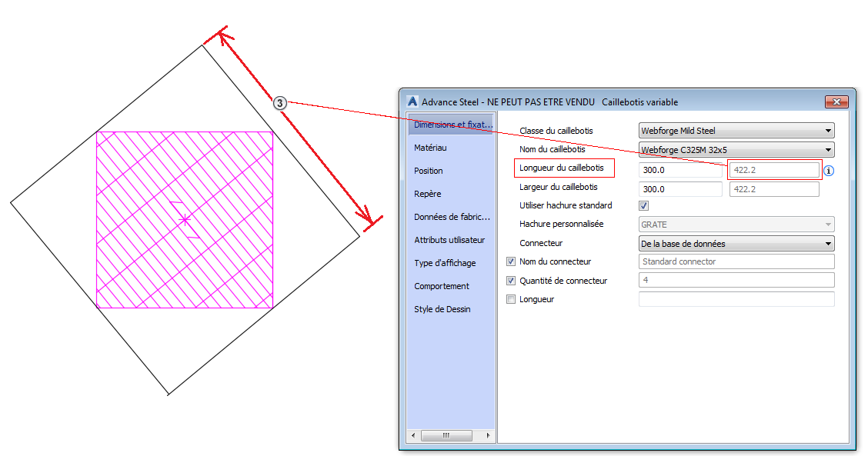868x456 pixels.
Task: Click the sidebar horizontal scrollbar thumb
Action: tap(446, 435)
